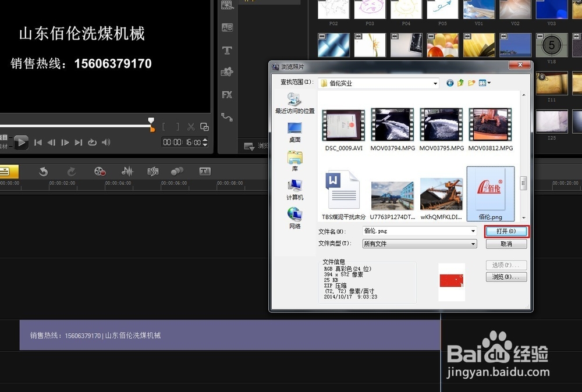Select the file MOV03795.MPG

[442, 130]
